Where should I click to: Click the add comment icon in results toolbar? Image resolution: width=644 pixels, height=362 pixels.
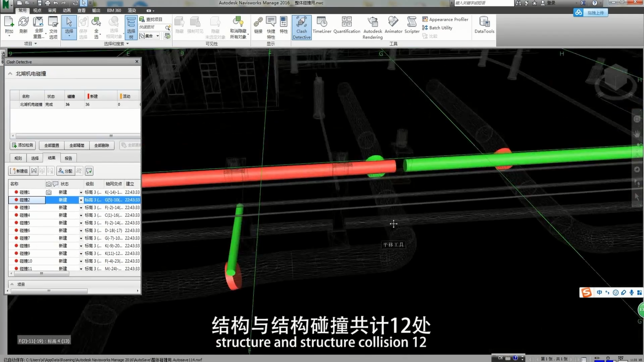point(89,171)
